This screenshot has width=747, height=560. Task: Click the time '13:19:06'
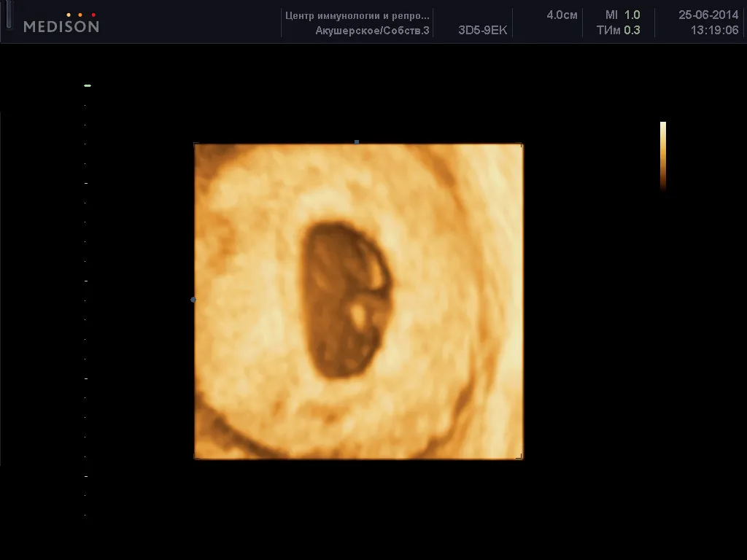click(x=715, y=30)
